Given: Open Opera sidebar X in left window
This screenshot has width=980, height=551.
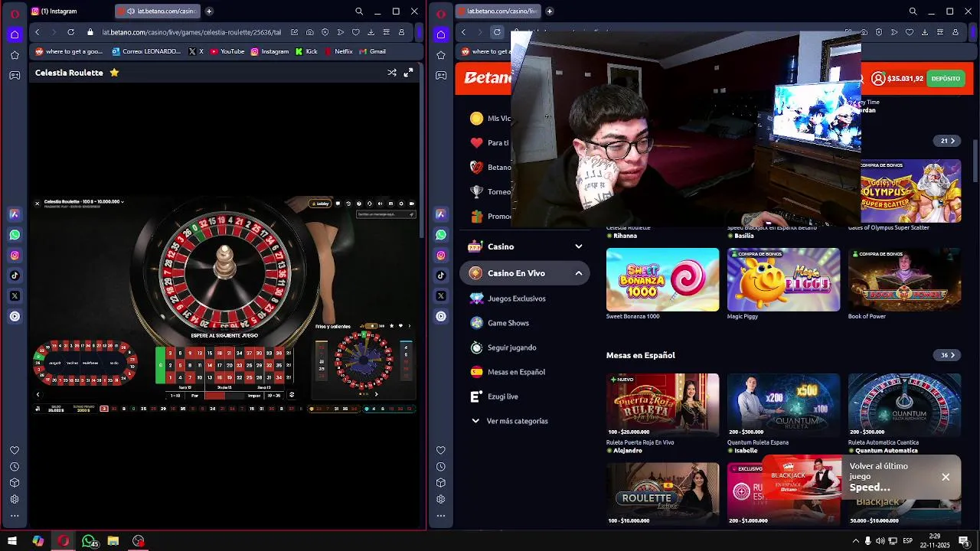Looking at the screenshot, I should click(15, 295).
